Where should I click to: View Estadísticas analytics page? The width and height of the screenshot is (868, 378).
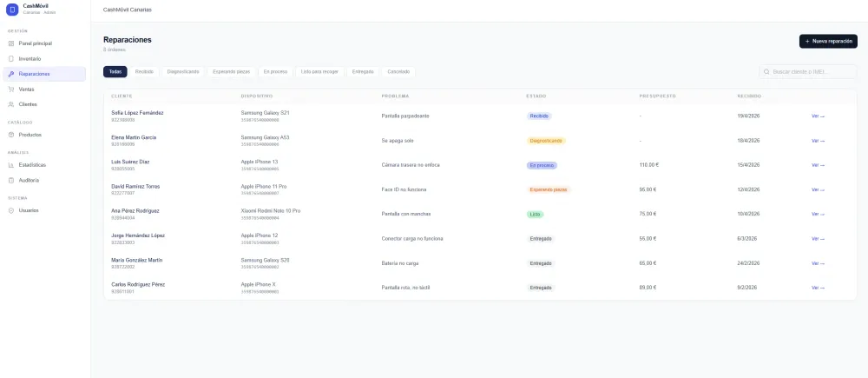(x=32, y=165)
